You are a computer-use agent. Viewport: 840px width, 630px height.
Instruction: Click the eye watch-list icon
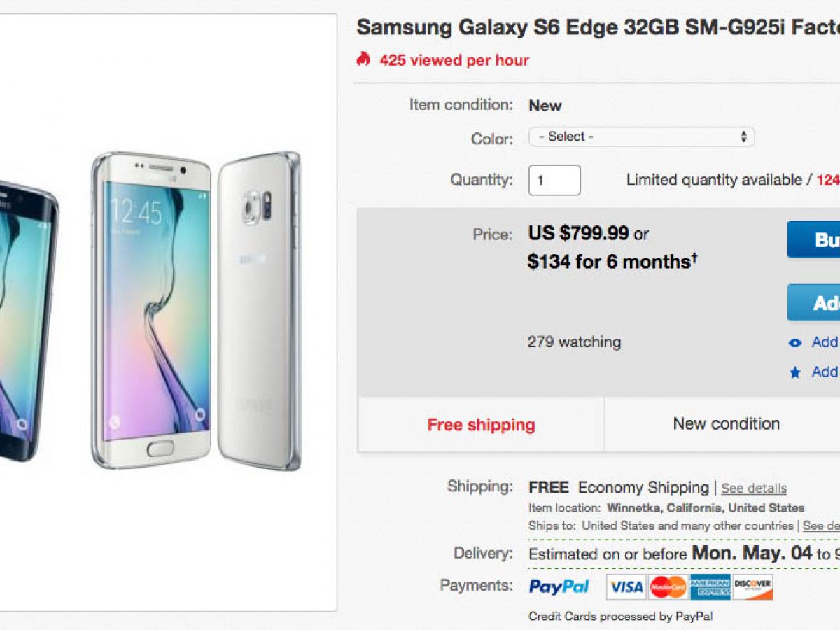pos(794,343)
